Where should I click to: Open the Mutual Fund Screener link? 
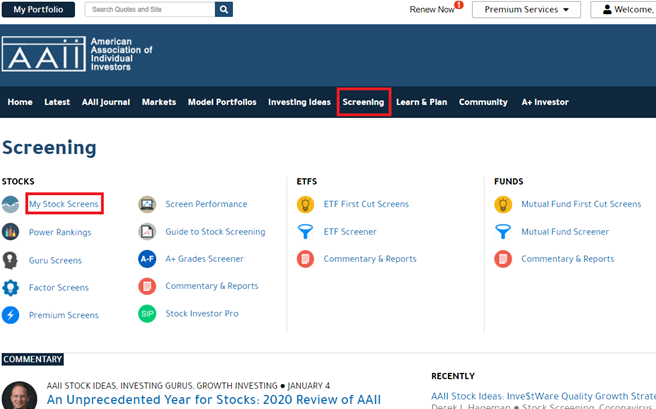coord(565,232)
